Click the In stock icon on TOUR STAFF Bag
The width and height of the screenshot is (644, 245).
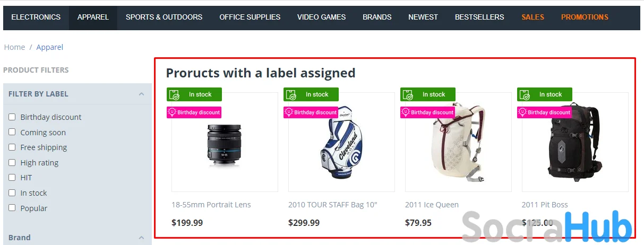291,95
